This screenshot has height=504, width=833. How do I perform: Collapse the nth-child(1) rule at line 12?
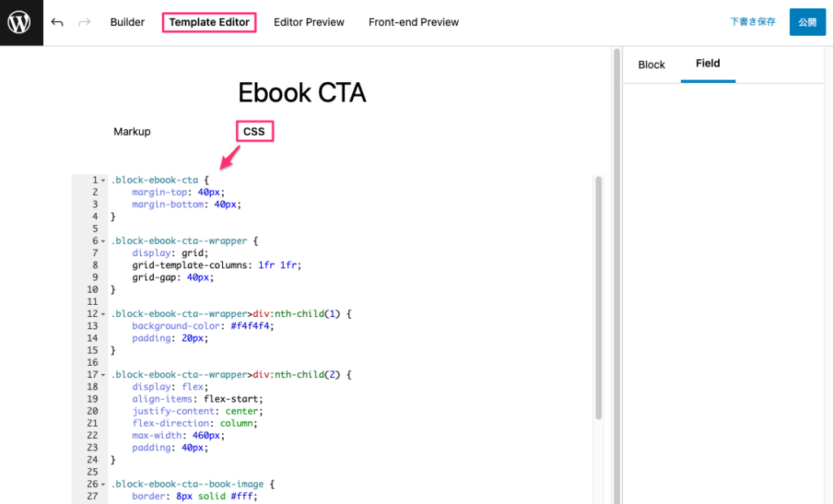point(103,314)
